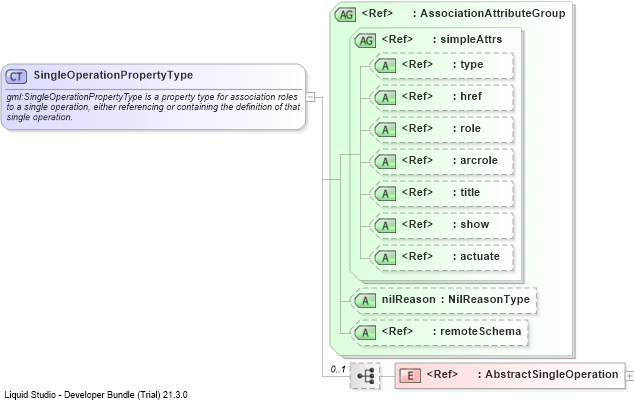Click the A icon beside nilReason attribute
The width and height of the screenshot is (634, 400).
pos(365,301)
